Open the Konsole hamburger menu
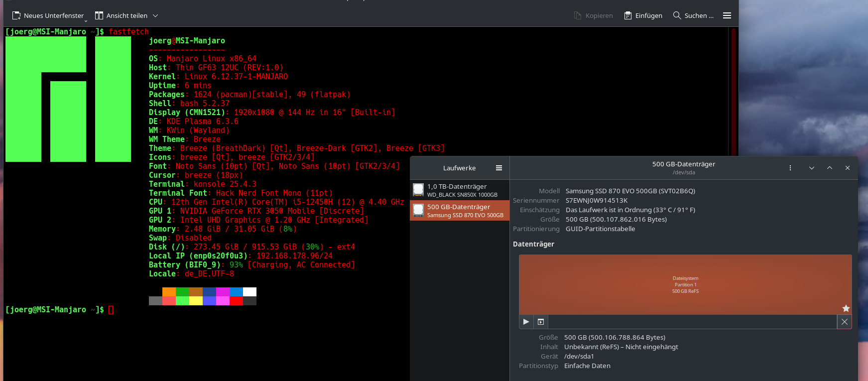 click(x=727, y=15)
